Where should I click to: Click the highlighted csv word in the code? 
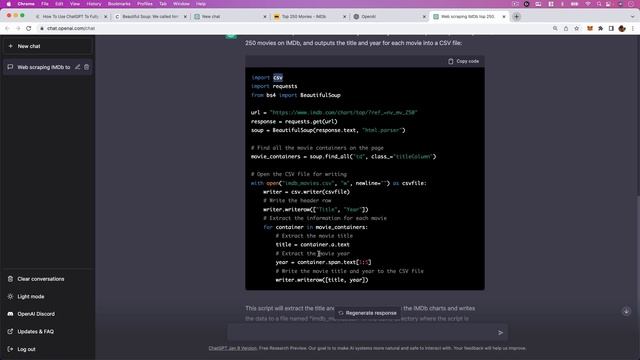[x=278, y=78]
